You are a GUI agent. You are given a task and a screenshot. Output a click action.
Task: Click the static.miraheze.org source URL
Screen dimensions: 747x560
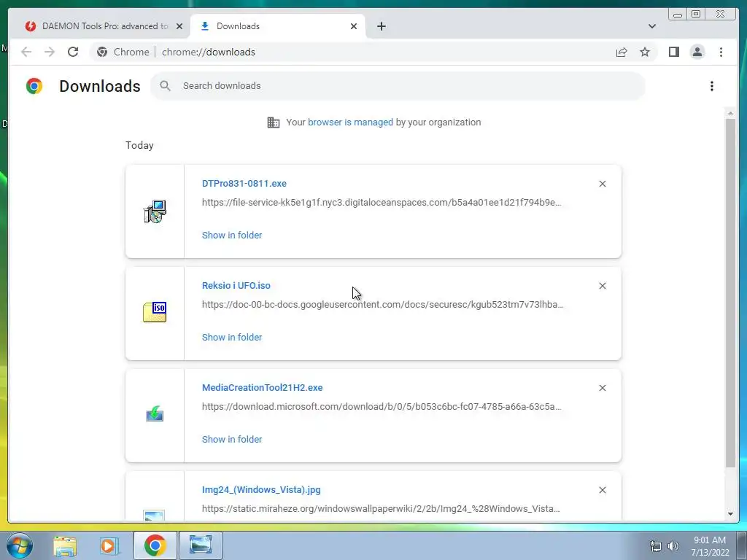tap(381, 508)
